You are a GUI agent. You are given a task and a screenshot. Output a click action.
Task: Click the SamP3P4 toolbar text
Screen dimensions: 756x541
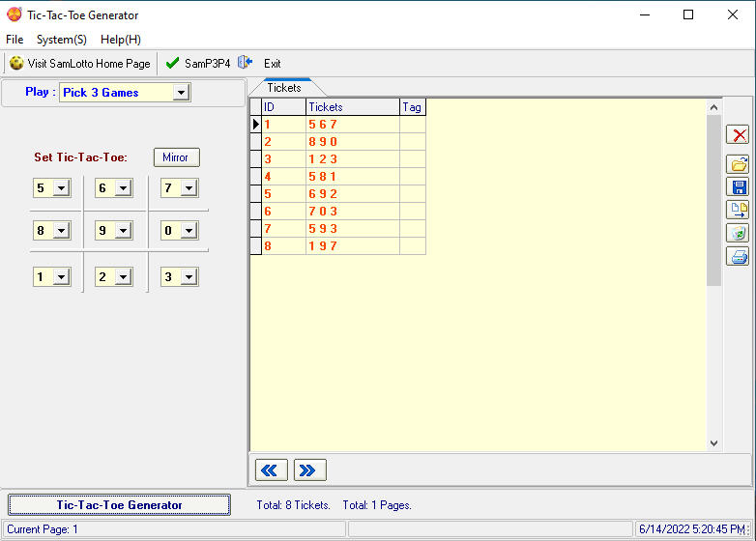click(x=207, y=64)
